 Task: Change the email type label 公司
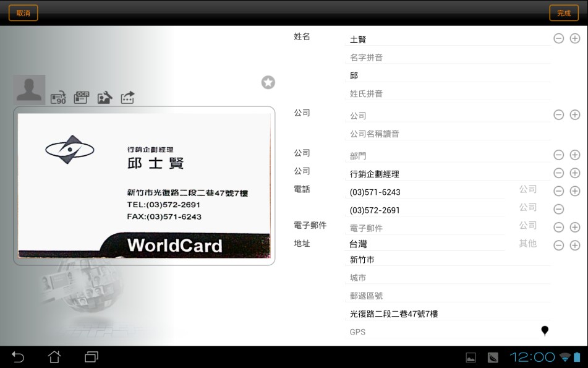[527, 226]
